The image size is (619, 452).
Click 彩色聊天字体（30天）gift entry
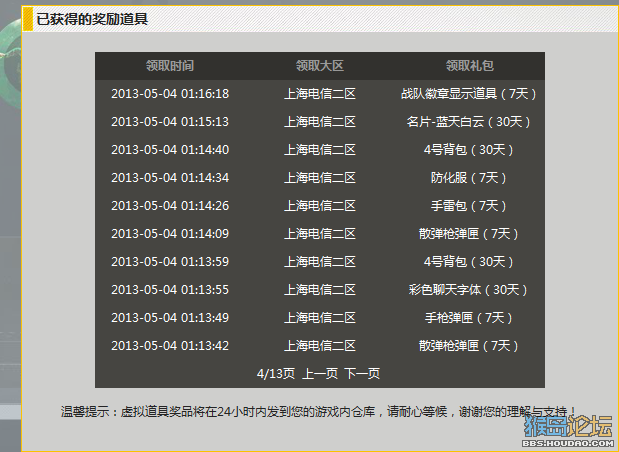click(x=469, y=290)
